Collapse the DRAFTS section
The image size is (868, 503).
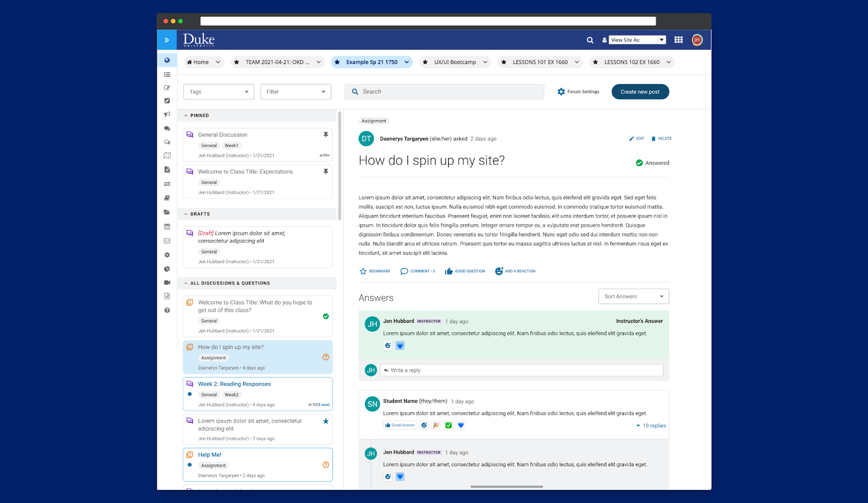coord(186,214)
